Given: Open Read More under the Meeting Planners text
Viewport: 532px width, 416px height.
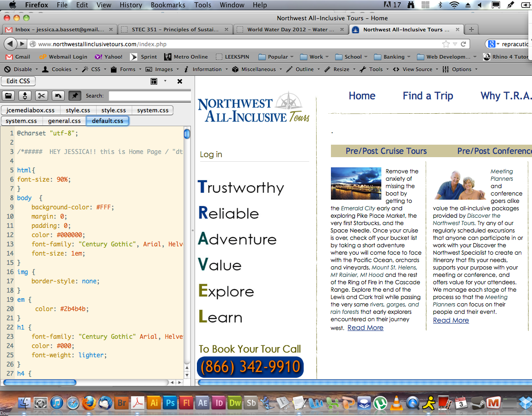Looking at the screenshot, I should tap(451, 320).
